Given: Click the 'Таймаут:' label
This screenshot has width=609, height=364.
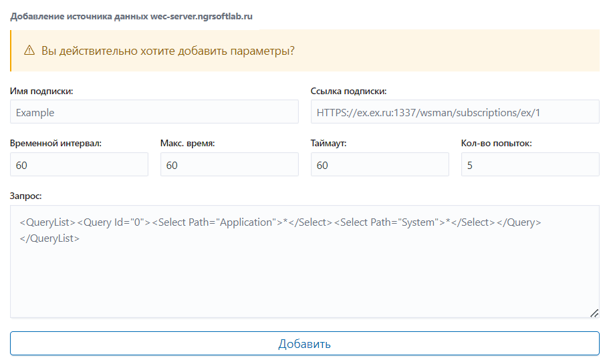Looking at the screenshot, I should [328, 144].
